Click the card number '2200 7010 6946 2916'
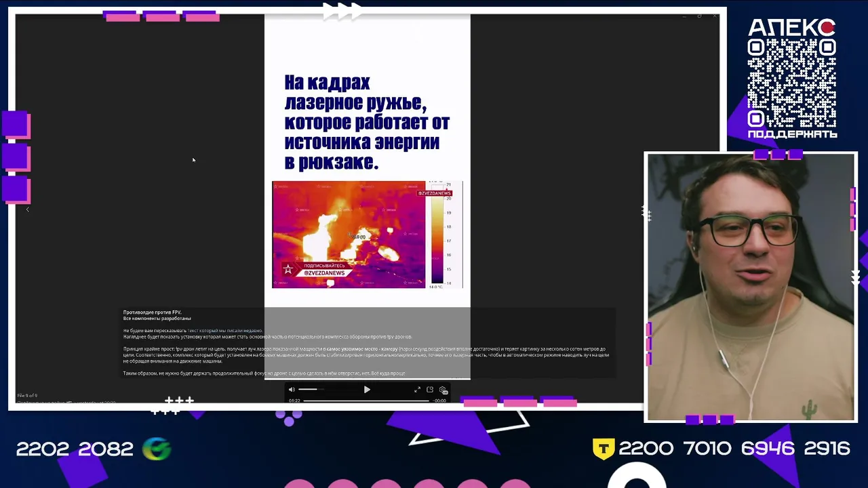 (x=734, y=449)
